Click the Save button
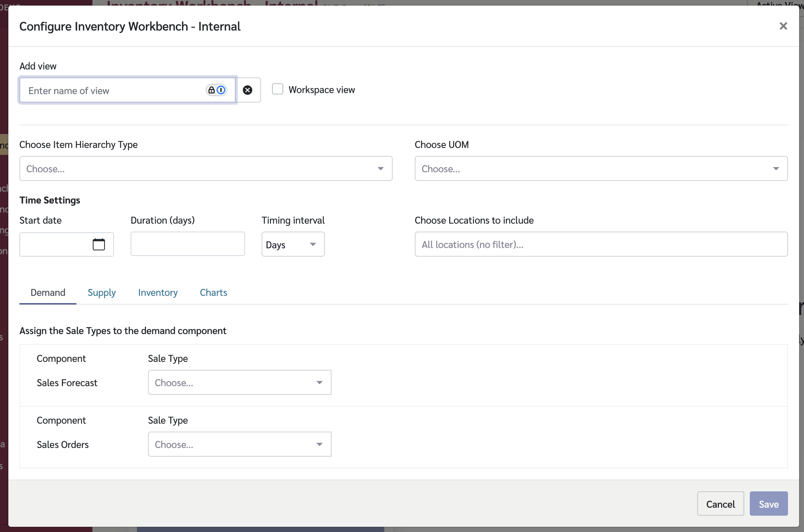This screenshot has width=804, height=532. 768,504
